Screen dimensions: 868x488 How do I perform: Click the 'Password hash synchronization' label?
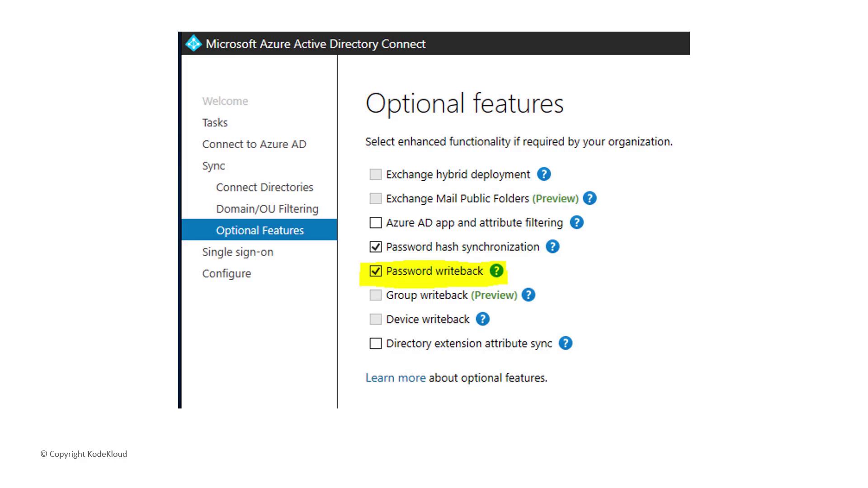click(462, 247)
